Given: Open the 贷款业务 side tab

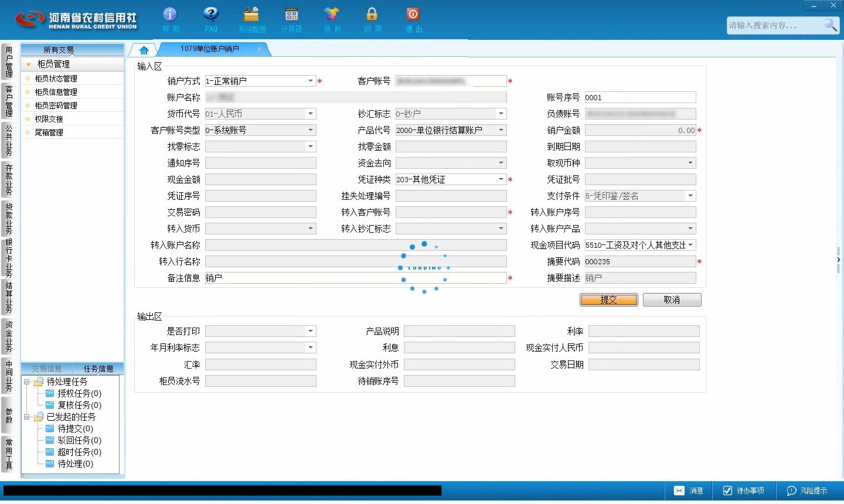Looking at the screenshot, I should (x=9, y=219).
